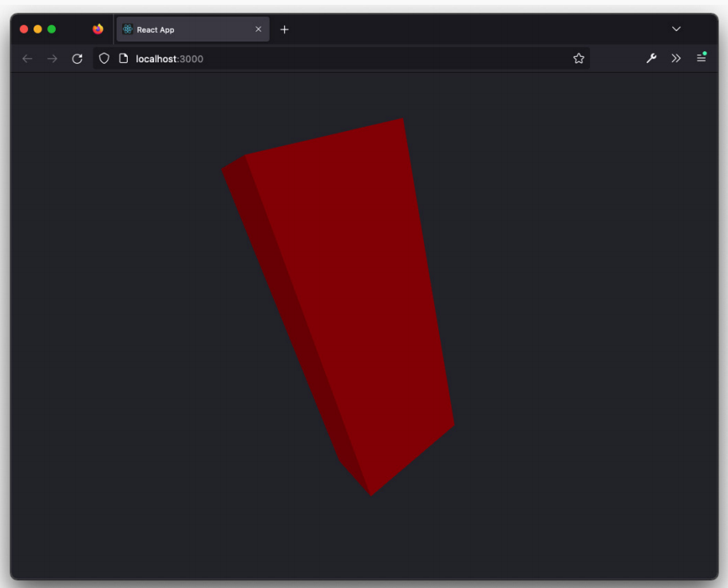Screen dimensions: 728x588
Task: Go back to the previous page
Action: [x=27, y=58]
